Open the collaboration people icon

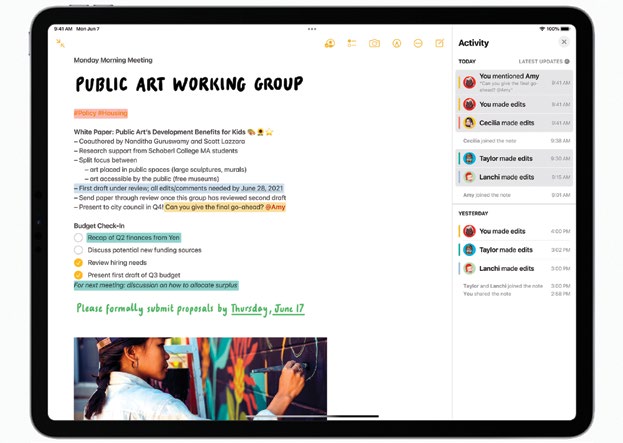(329, 43)
